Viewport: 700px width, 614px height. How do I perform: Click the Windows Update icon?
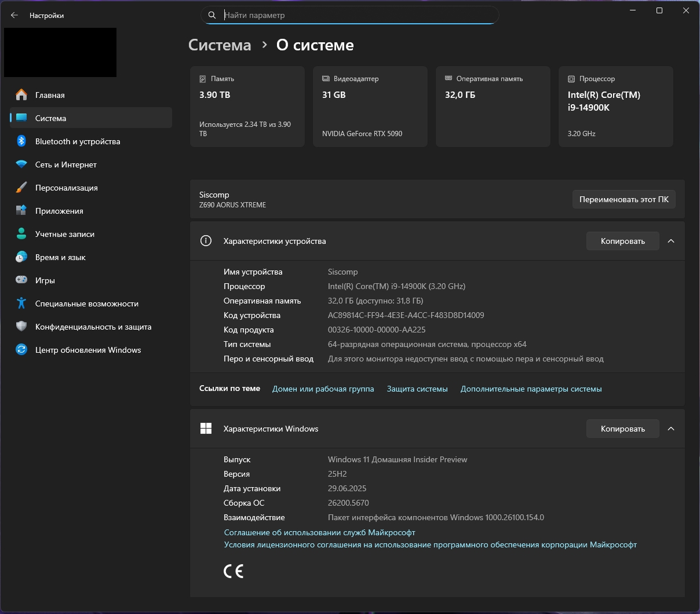click(21, 350)
